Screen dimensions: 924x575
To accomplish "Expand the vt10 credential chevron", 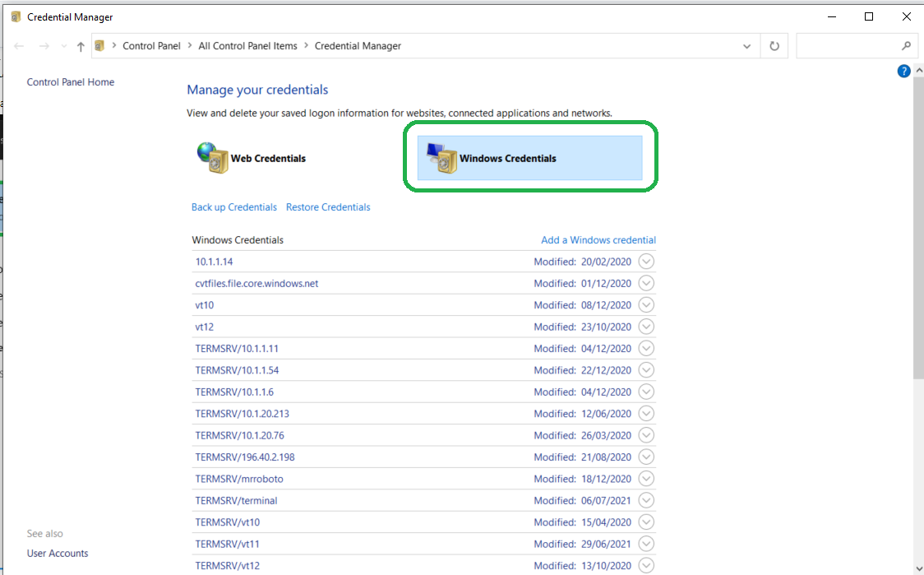I will 646,305.
